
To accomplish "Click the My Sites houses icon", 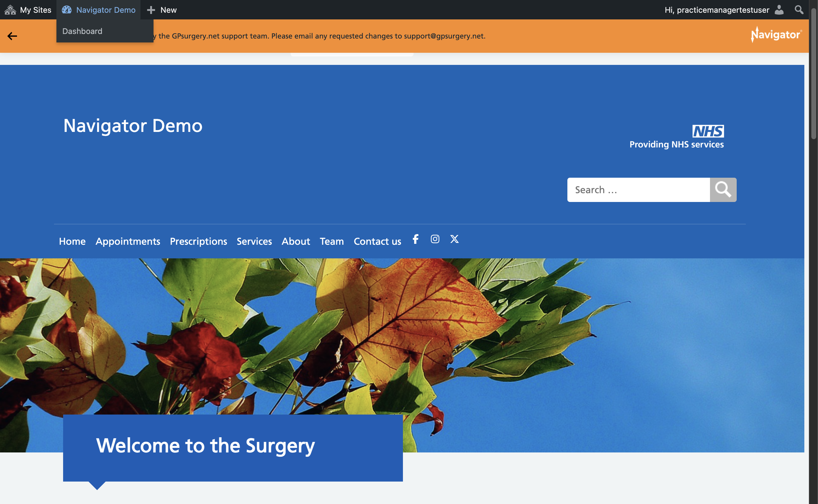I will [10, 10].
